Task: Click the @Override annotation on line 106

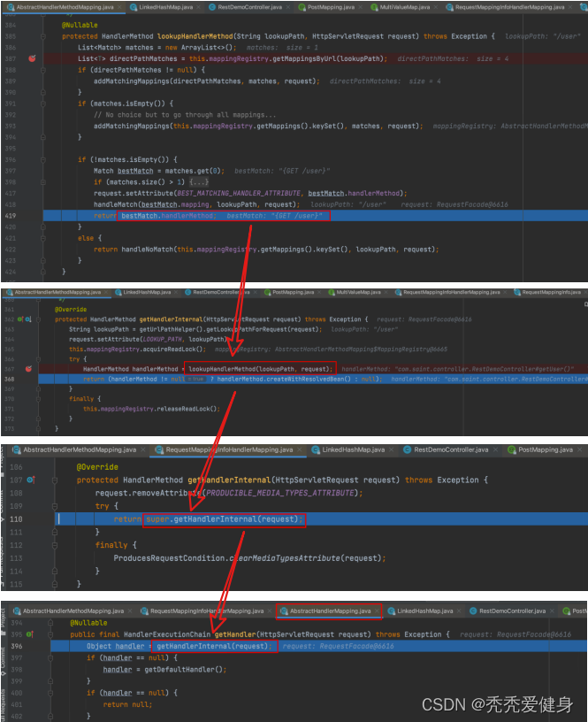Action: [97, 467]
